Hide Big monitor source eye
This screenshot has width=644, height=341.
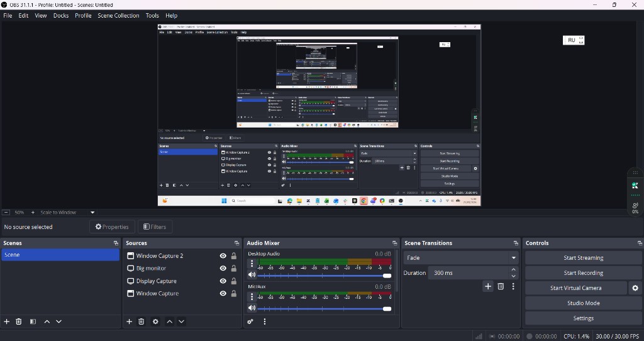point(223,268)
